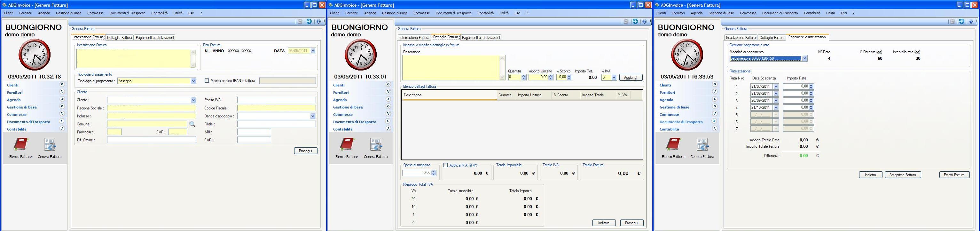Check the Applica R.A. al 4% box

[x=445, y=165]
